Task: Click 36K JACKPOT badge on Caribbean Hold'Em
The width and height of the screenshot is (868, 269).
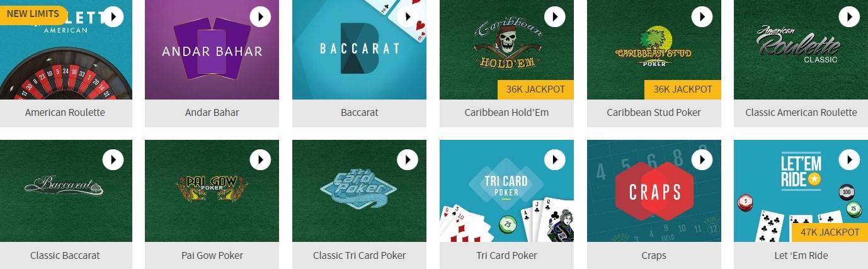Action: (535, 89)
